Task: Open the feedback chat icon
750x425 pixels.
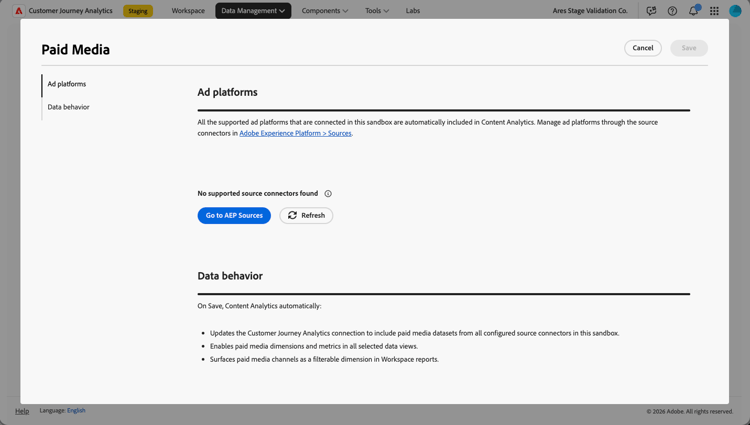Action: pos(651,11)
